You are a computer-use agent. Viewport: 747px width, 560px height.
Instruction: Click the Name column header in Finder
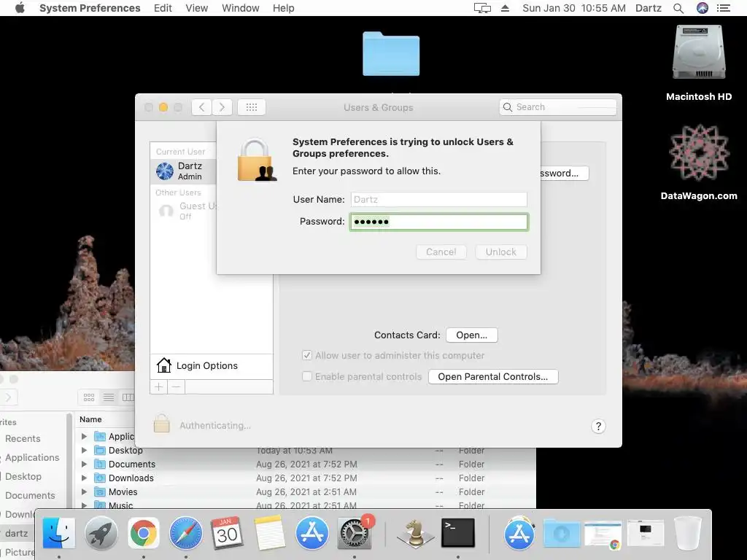[90, 419]
